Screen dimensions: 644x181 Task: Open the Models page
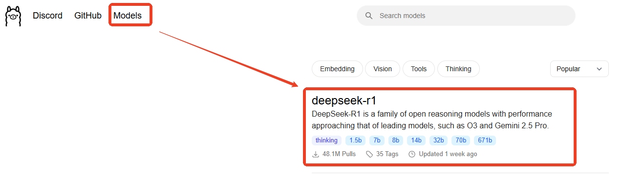click(128, 16)
